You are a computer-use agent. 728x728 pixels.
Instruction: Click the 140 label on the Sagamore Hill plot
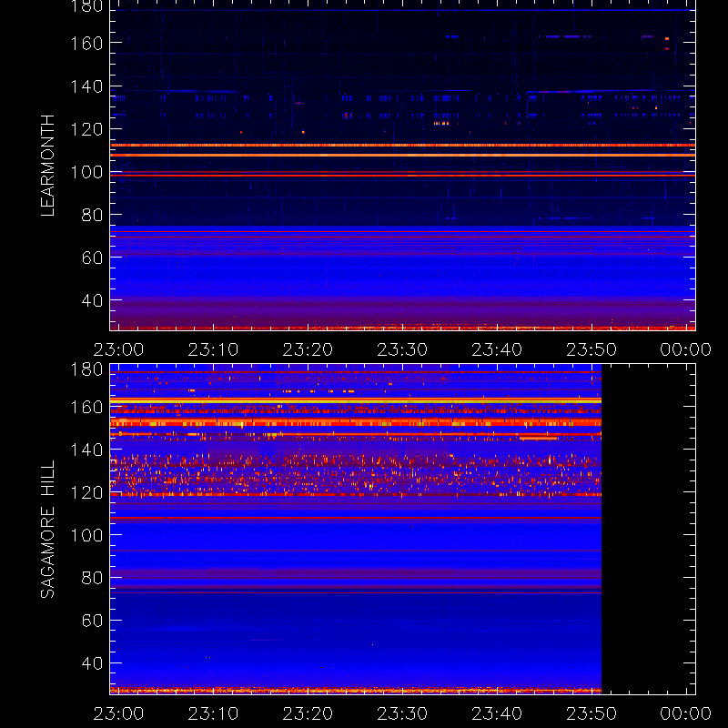pos(86,450)
